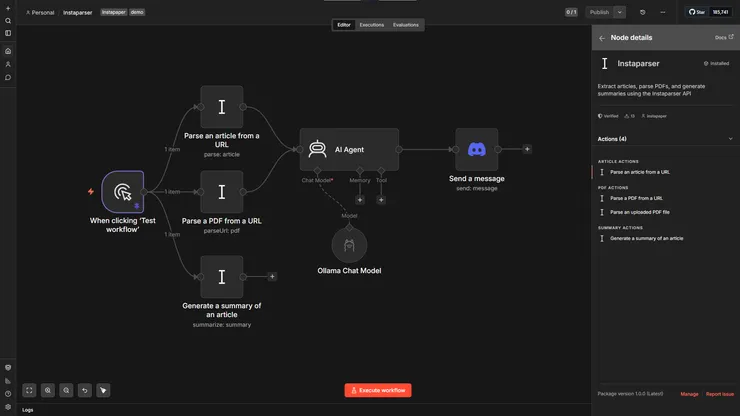The height and width of the screenshot is (416, 740).
Task: Select the AI Agent node
Action: coord(349,149)
